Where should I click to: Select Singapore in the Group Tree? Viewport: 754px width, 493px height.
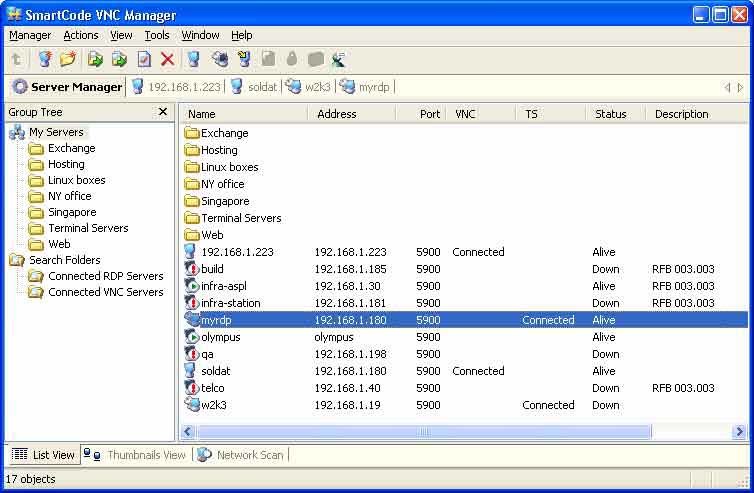click(72, 212)
